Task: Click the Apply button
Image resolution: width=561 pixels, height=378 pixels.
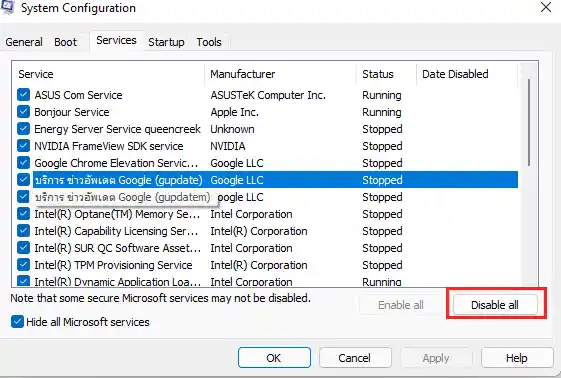Action: 436,358
